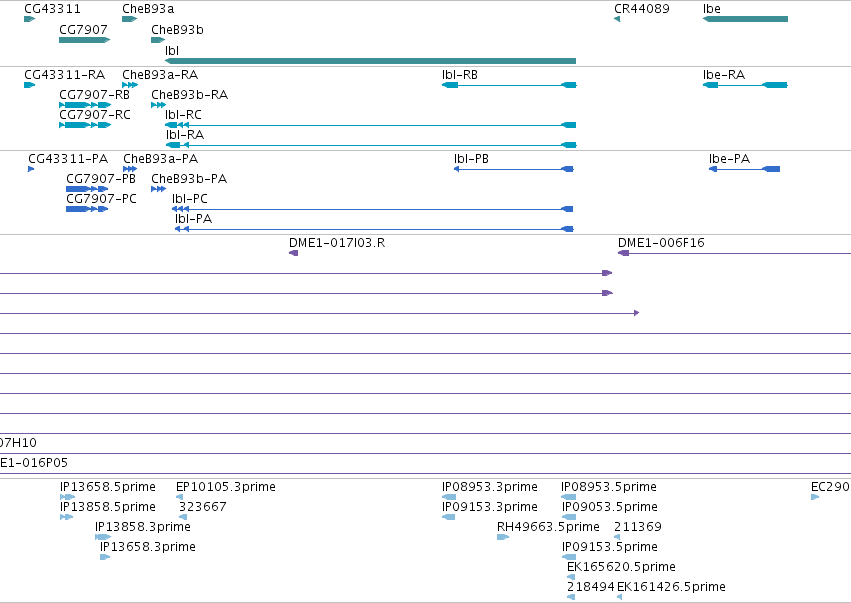Screen dimensions: 851x603
Task: Click the 323667 feature label
Action: coord(202,507)
